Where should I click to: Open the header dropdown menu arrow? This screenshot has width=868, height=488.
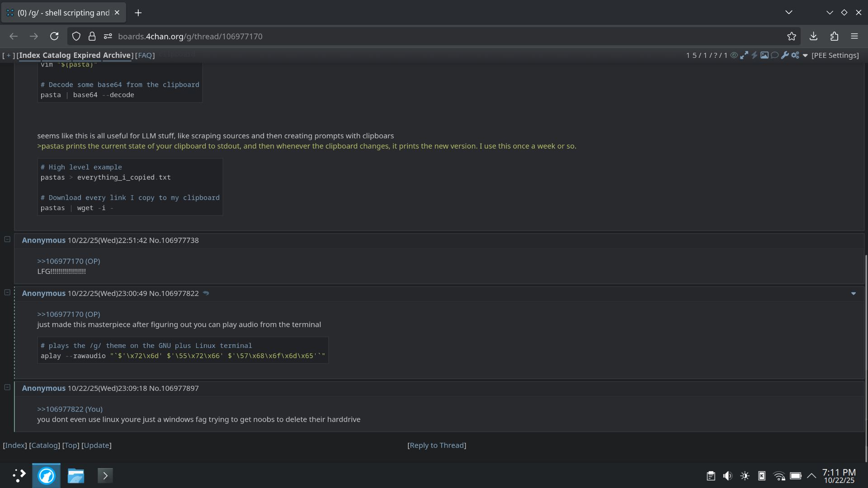[x=805, y=56]
